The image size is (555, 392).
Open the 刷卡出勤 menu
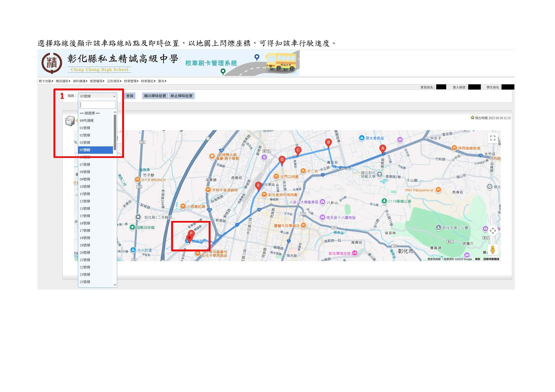pyautogui.click(x=45, y=81)
